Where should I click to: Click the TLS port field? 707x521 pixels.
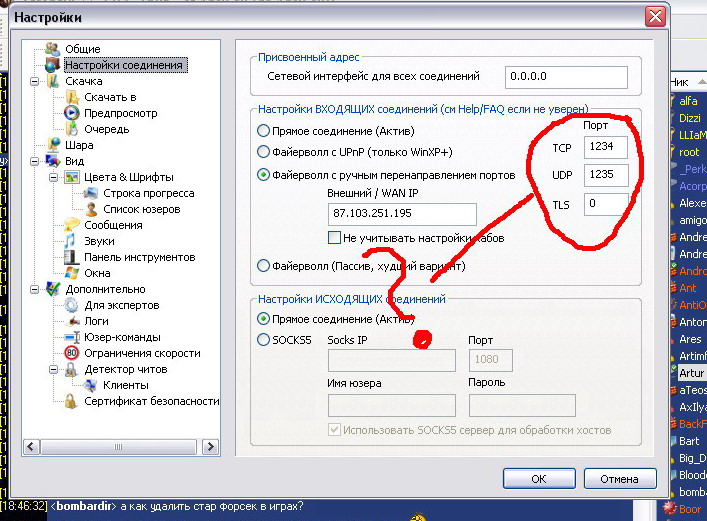606,204
